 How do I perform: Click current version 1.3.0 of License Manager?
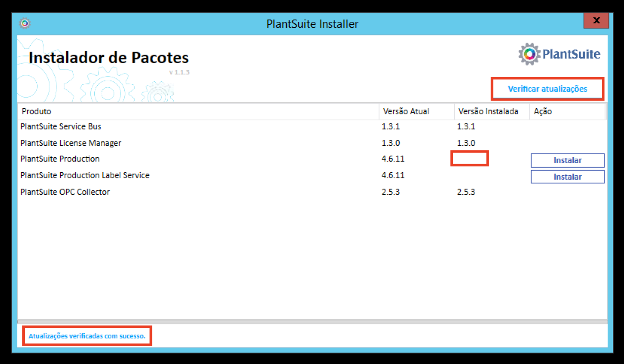(391, 143)
